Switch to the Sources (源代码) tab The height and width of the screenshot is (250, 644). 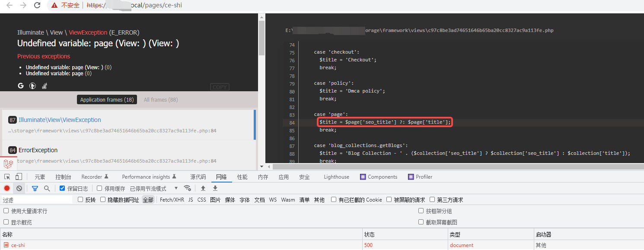pyautogui.click(x=198, y=177)
